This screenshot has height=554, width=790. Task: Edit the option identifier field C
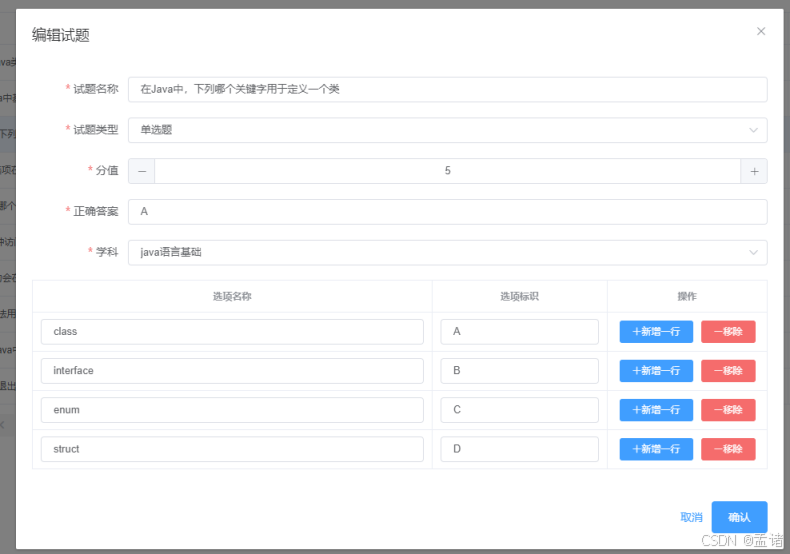click(519, 410)
